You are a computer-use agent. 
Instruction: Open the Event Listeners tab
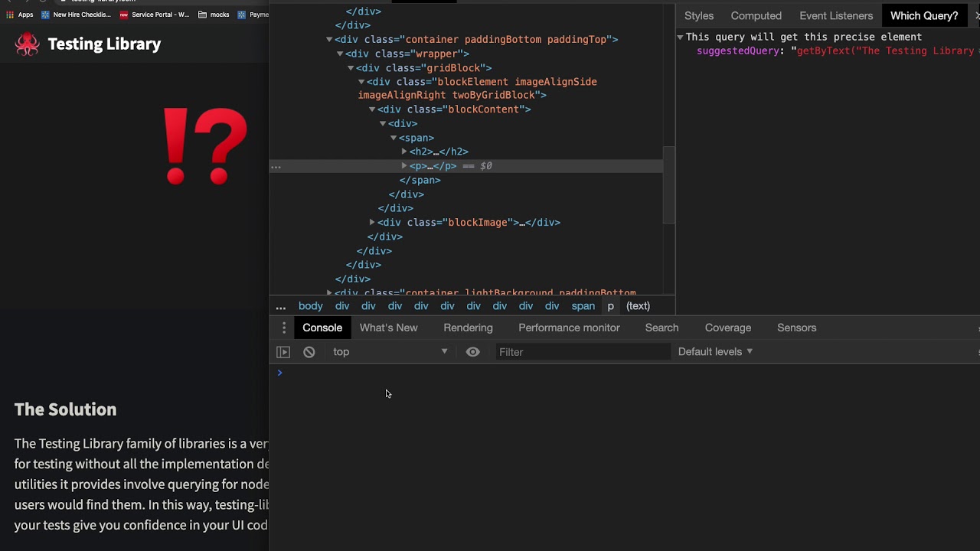click(836, 15)
